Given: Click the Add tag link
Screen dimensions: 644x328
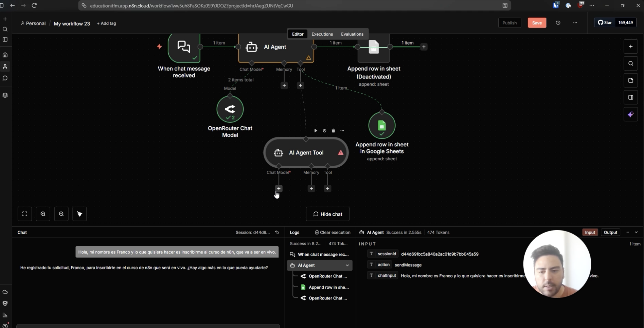Looking at the screenshot, I should click(107, 23).
